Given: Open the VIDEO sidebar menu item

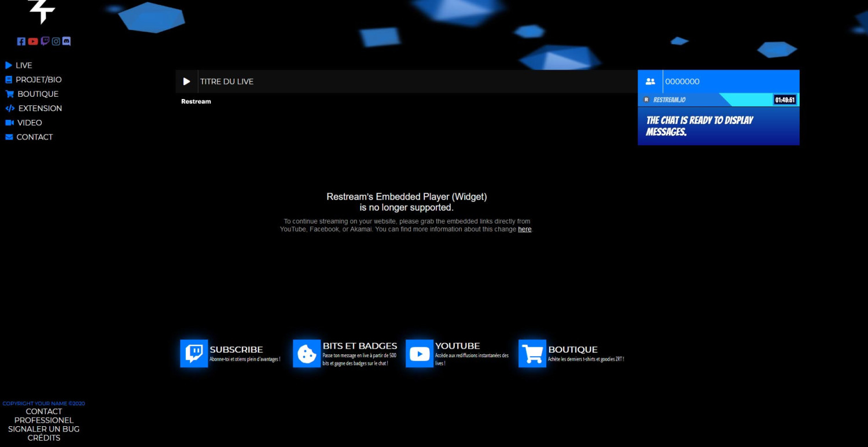Looking at the screenshot, I should tap(30, 123).
